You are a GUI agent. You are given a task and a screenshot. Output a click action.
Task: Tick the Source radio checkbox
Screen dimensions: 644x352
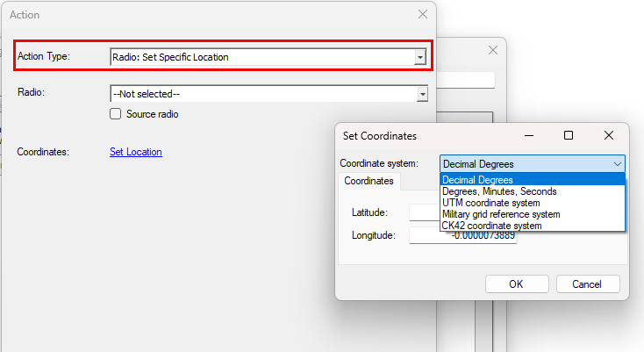(115, 113)
